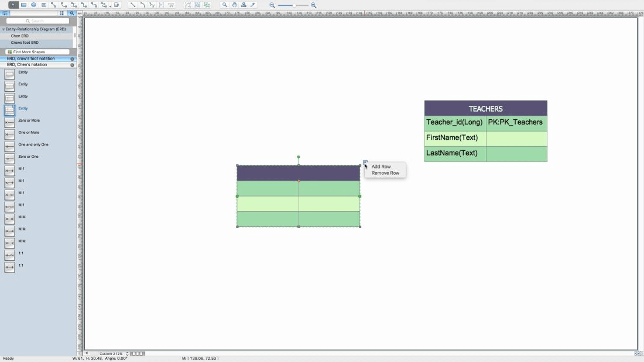
Task: Select the Rectangle drawing tool
Action: pyautogui.click(x=24, y=5)
